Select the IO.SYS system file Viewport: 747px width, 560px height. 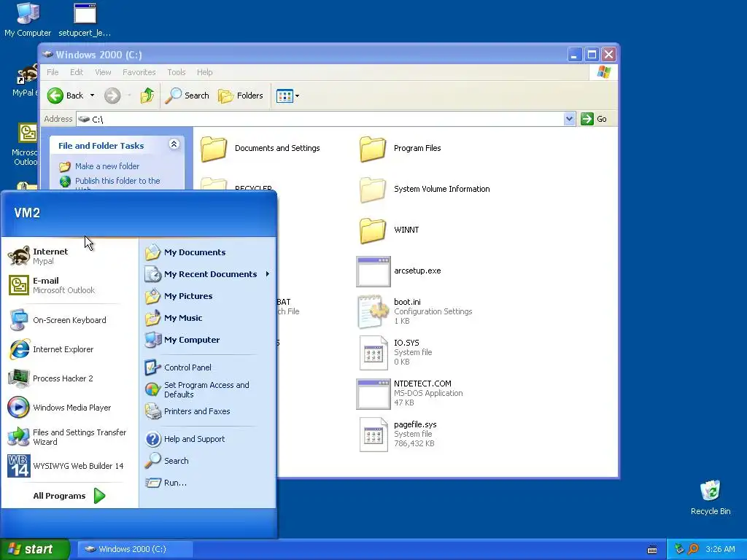pos(395,352)
